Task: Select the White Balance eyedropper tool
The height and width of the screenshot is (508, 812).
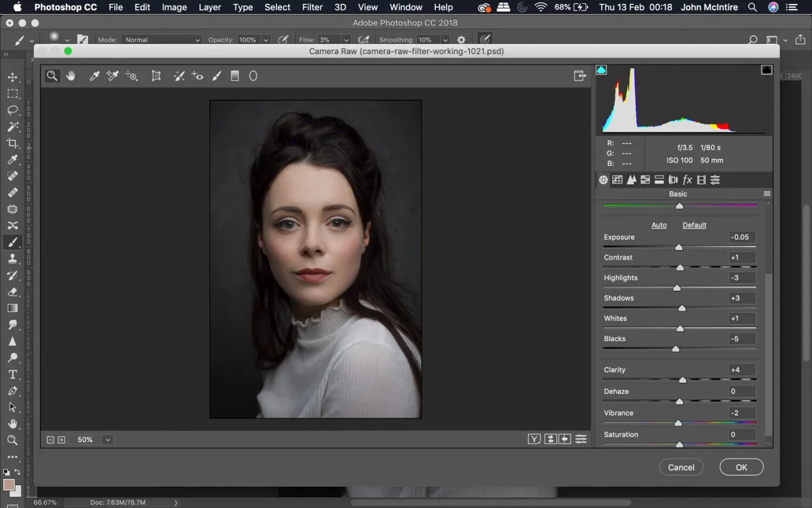Action: tap(93, 76)
